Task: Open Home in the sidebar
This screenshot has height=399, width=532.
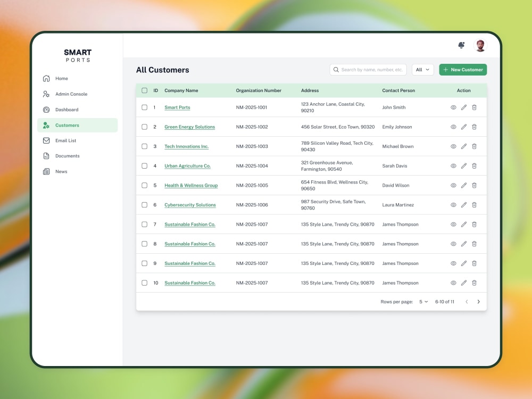Action: 77,79
